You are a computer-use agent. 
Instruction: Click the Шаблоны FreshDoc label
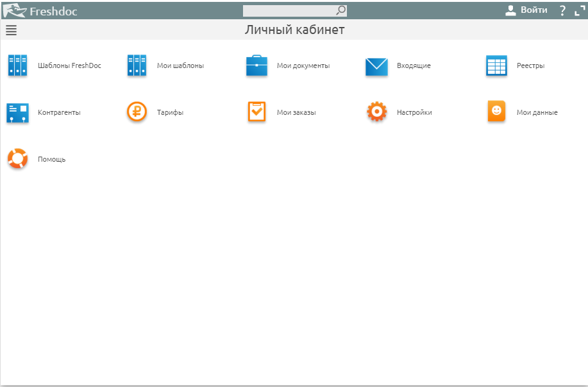coord(69,65)
